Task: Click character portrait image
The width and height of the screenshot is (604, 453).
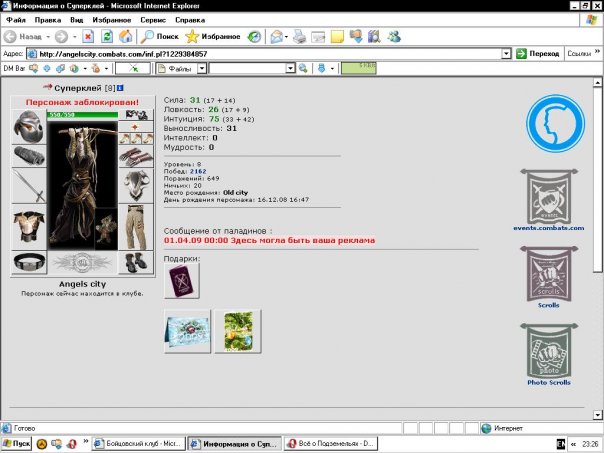Action: pyautogui.click(x=82, y=186)
